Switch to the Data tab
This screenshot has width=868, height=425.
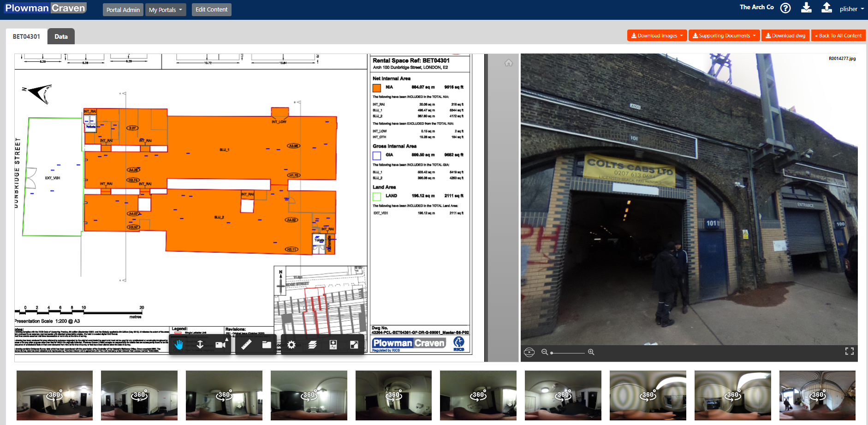[x=61, y=36]
